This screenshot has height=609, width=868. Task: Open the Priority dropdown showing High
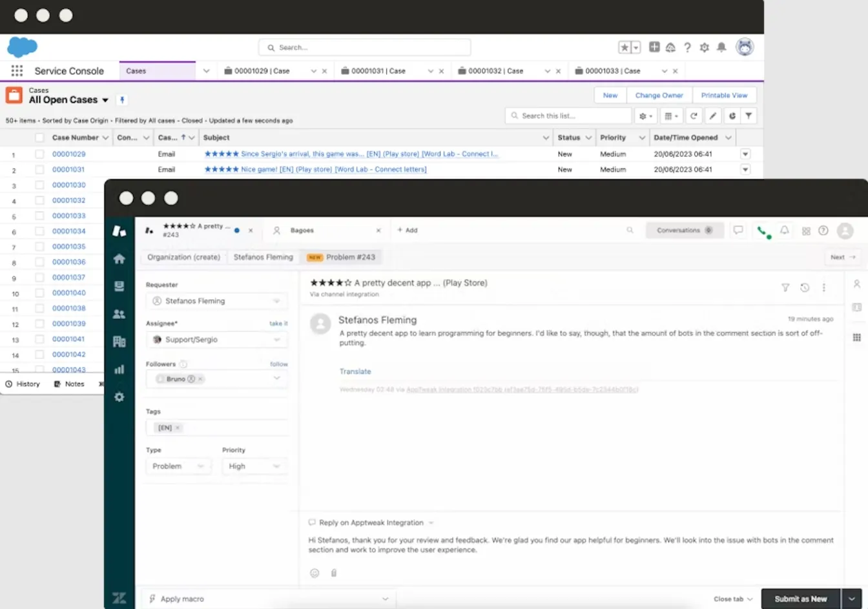click(254, 466)
